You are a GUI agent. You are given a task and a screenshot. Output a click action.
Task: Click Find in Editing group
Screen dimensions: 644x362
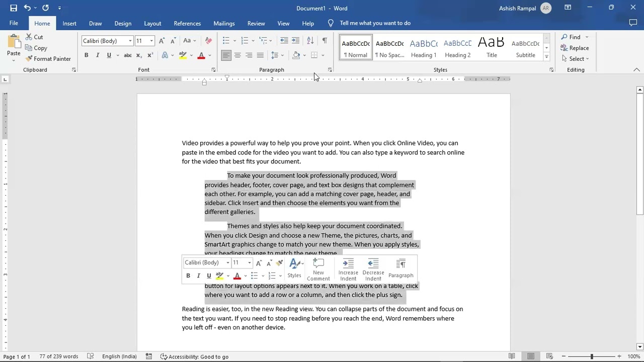pos(571,37)
